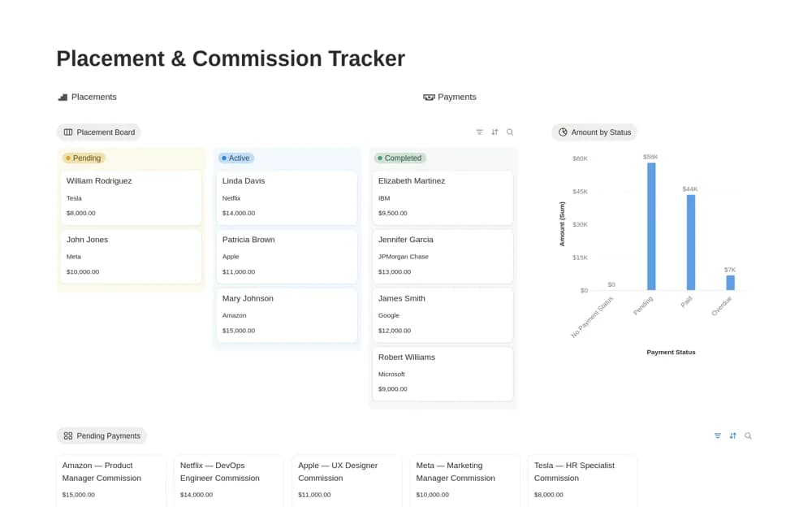The height and width of the screenshot is (507, 812).
Task: Open the Pending Payments filter icon
Action: coord(718,436)
